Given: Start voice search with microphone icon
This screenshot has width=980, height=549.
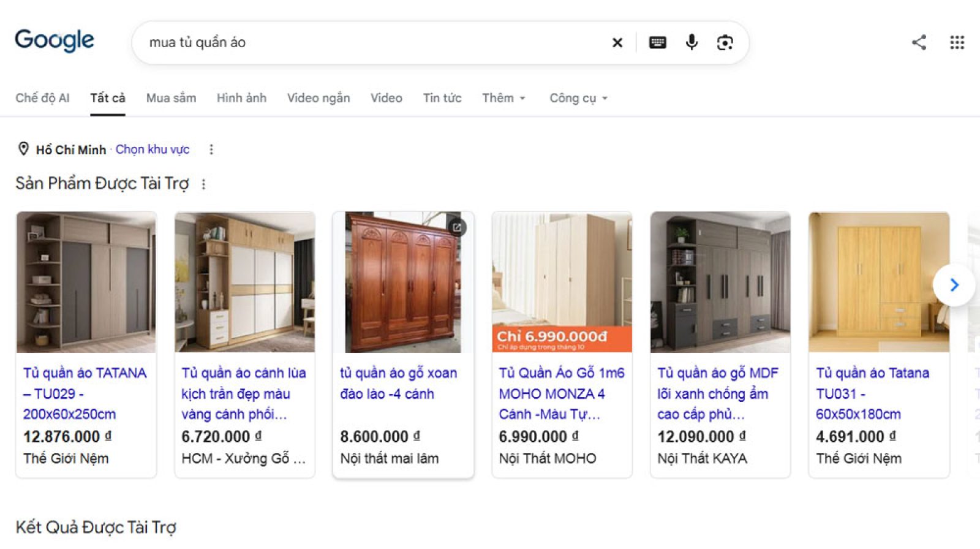Looking at the screenshot, I should pyautogui.click(x=692, y=42).
